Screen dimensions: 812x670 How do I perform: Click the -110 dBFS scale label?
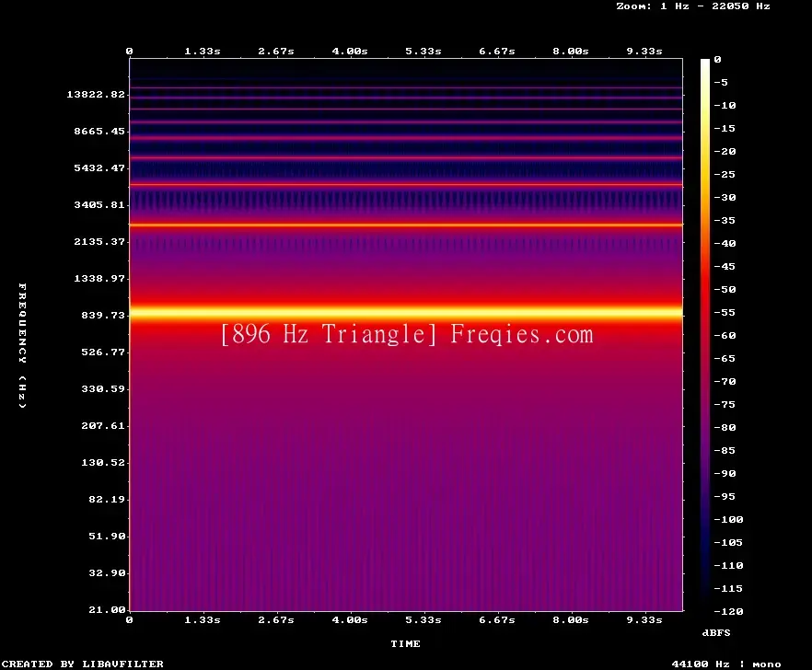click(x=728, y=565)
